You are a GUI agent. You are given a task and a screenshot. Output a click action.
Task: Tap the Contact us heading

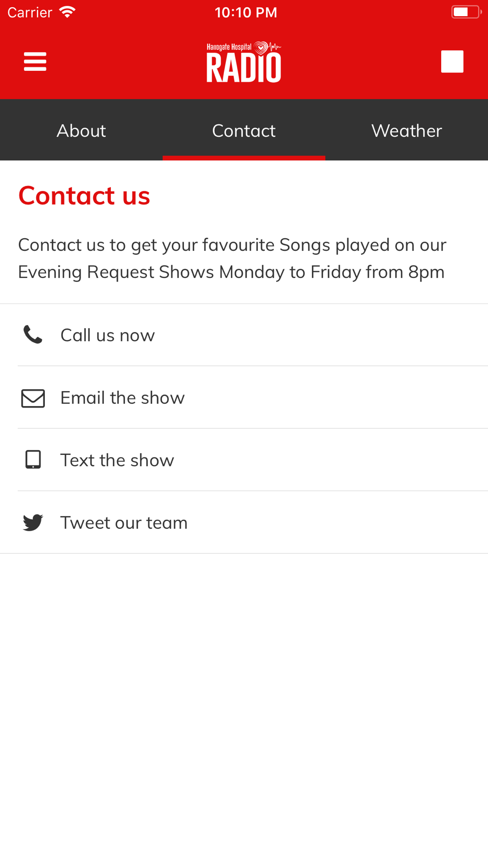(84, 195)
